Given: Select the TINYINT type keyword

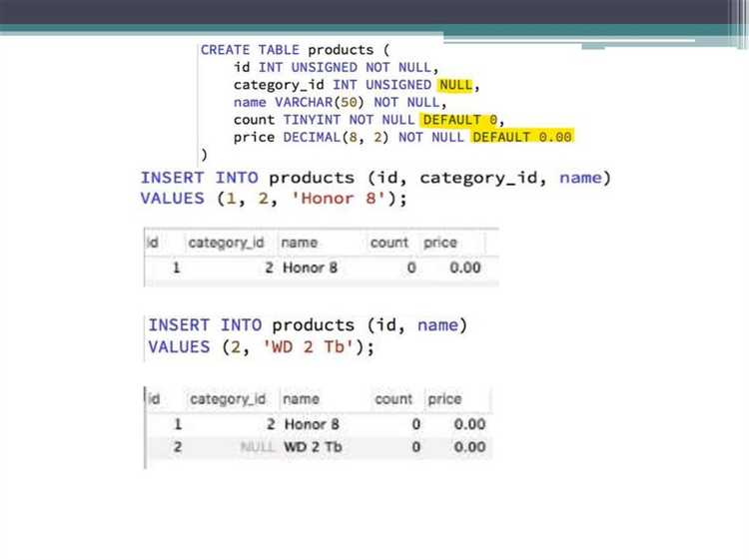Looking at the screenshot, I should [312, 120].
